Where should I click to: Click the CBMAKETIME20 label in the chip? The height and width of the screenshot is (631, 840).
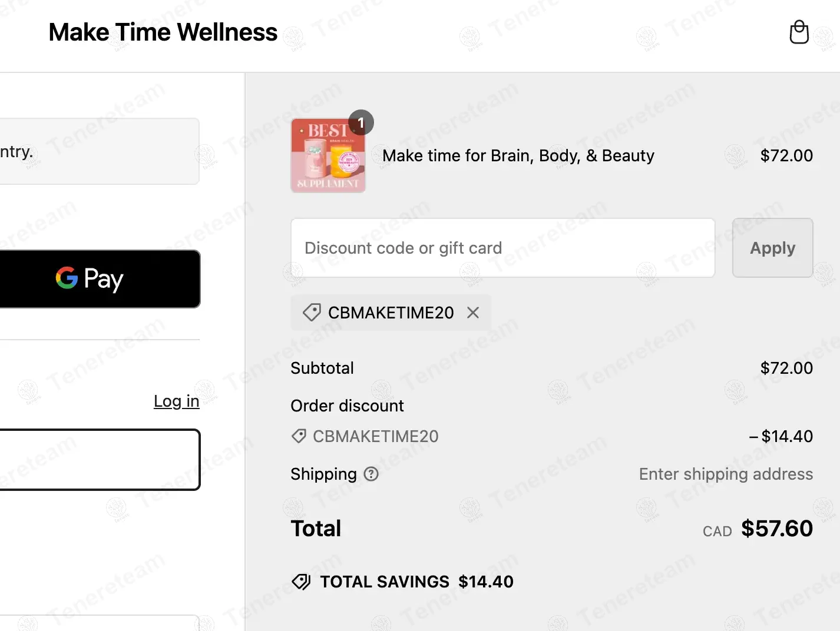(x=391, y=313)
